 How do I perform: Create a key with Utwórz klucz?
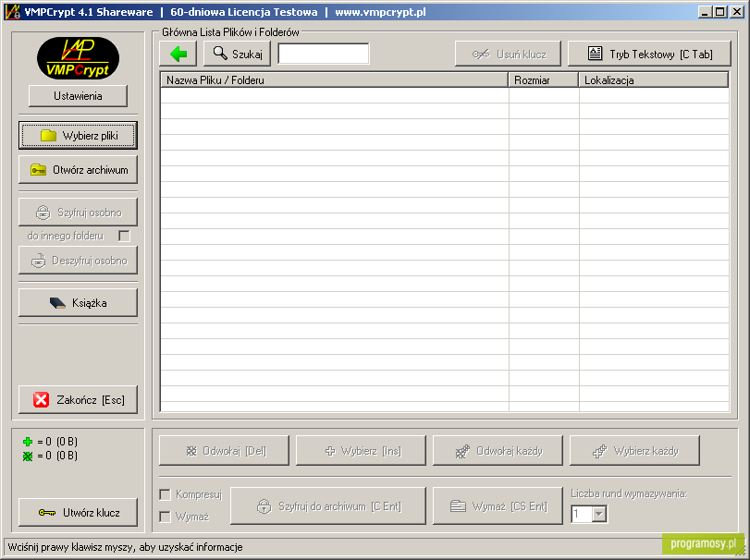(x=78, y=512)
